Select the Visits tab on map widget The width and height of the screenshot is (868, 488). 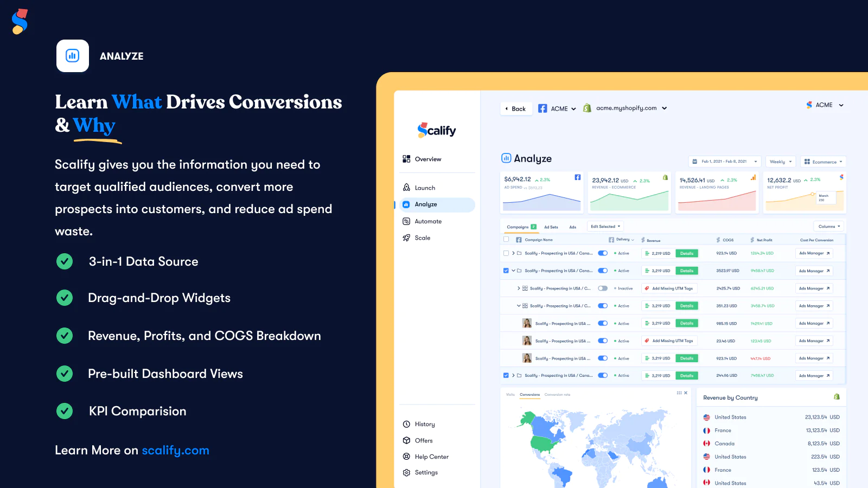tap(510, 395)
